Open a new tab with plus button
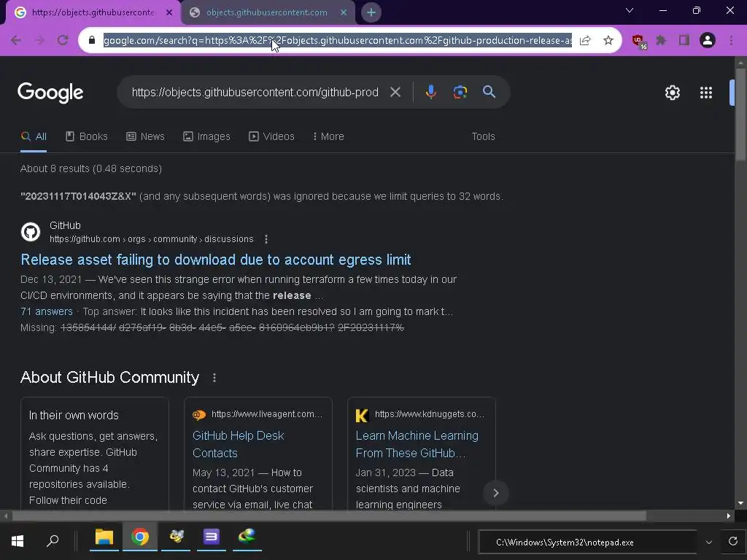The width and height of the screenshot is (747, 560). coord(371,12)
